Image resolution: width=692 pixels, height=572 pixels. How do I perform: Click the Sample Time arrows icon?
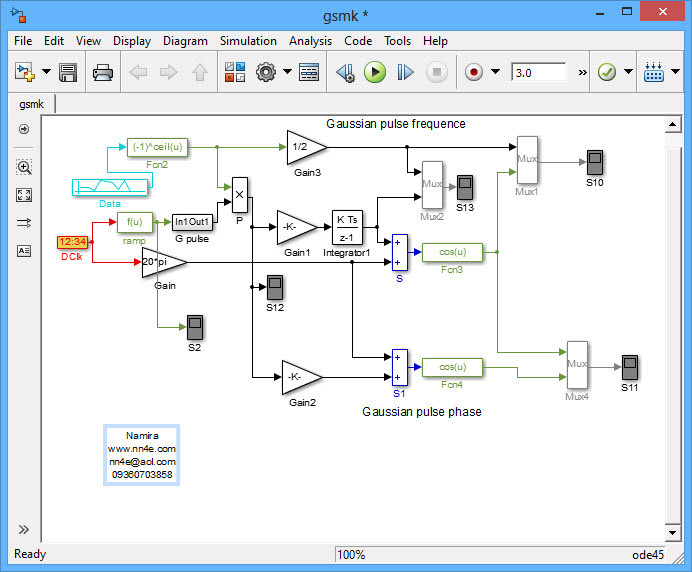(x=24, y=223)
